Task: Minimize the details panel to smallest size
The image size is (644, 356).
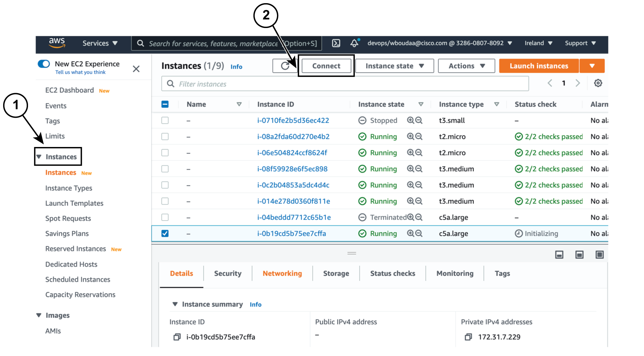Action: 559,255
